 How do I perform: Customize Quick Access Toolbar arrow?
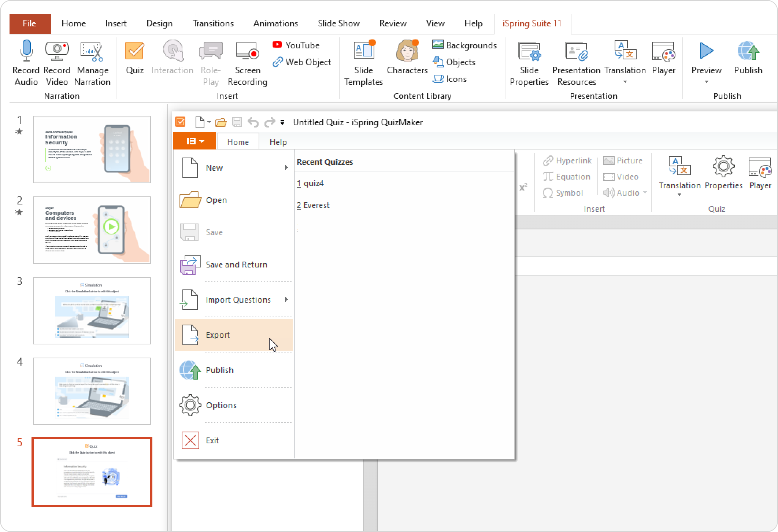click(x=282, y=122)
